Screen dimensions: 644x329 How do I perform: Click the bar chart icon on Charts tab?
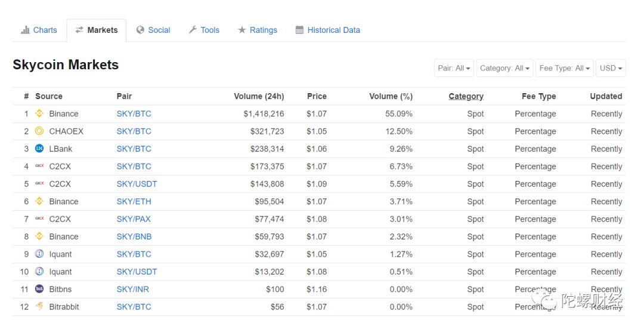click(x=25, y=30)
